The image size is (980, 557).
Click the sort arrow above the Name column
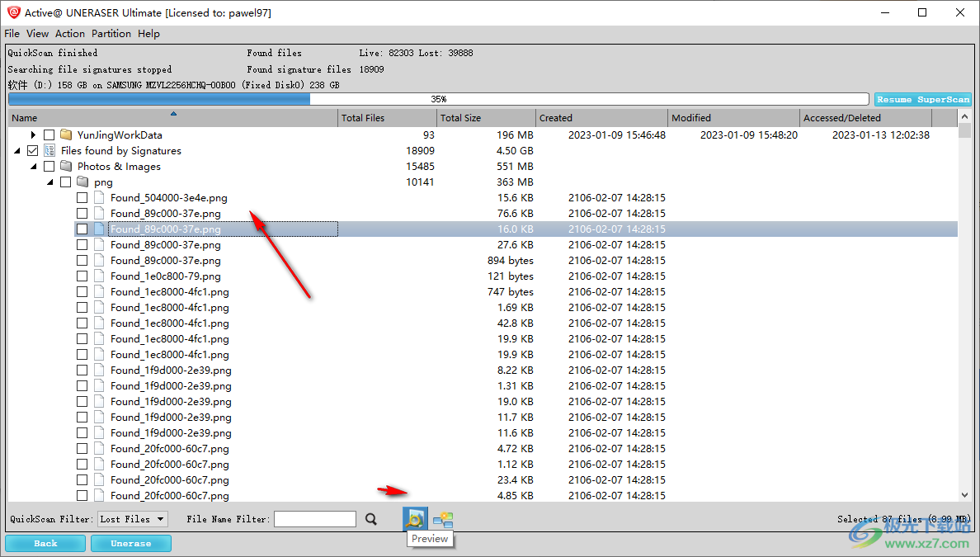(173, 113)
